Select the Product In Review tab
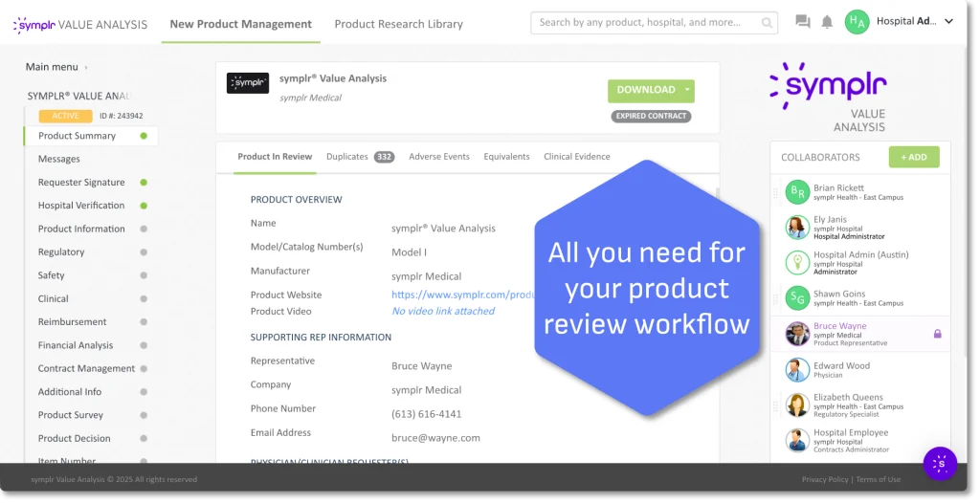The image size is (980, 503). pos(275,157)
